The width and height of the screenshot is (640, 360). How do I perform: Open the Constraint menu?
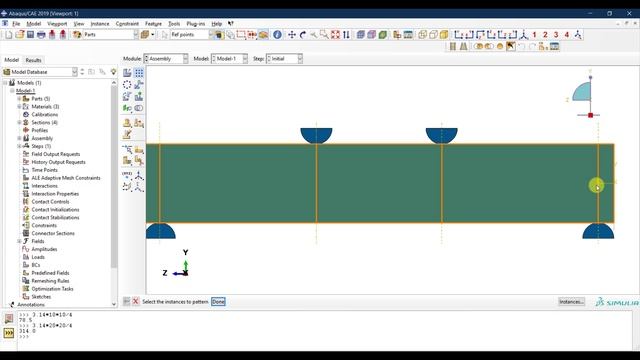tap(127, 24)
